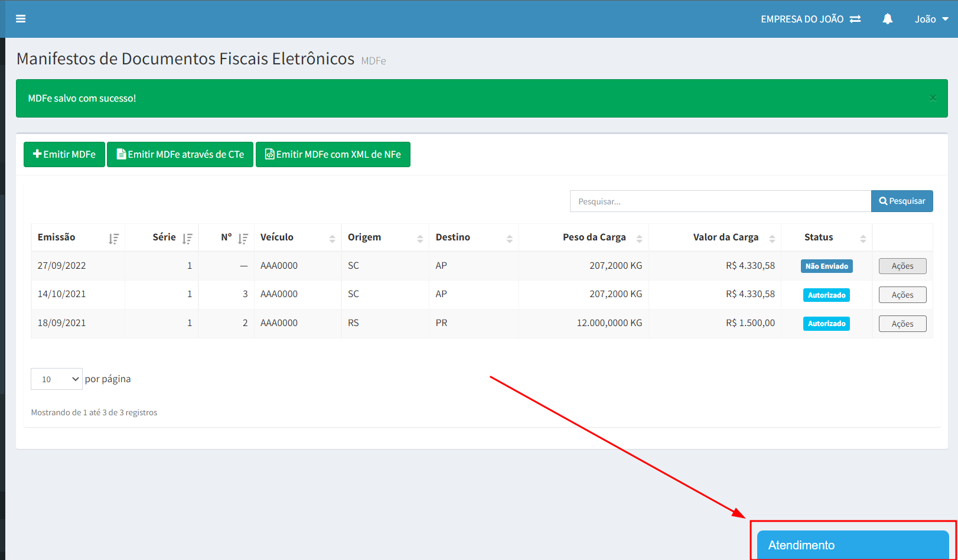Sort by Peso da Carga arrows
The width and height of the screenshot is (958, 560).
tap(639, 239)
